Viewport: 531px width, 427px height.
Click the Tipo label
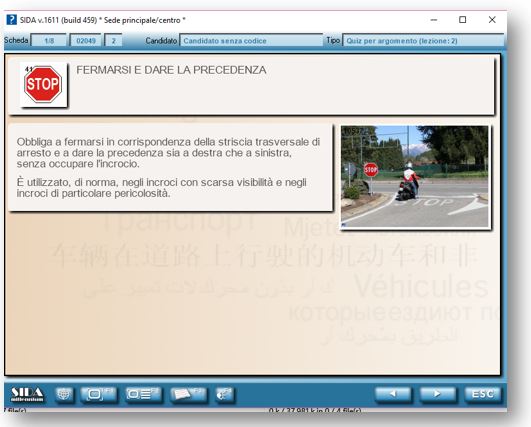(x=333, y=40)
